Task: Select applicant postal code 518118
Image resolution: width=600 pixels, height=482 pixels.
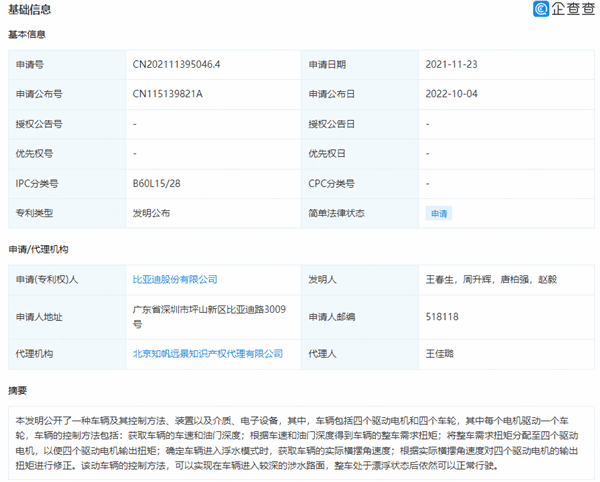Action: point(442,317)
